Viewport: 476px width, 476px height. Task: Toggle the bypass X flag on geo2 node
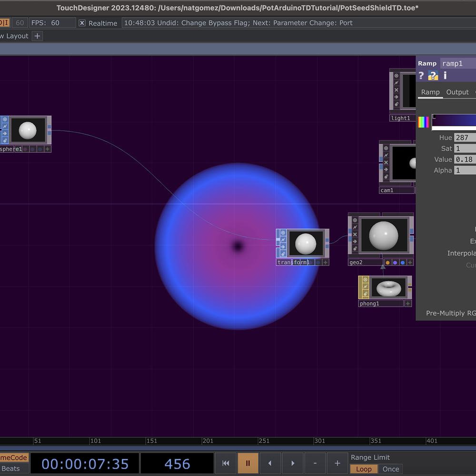(355, 234)
